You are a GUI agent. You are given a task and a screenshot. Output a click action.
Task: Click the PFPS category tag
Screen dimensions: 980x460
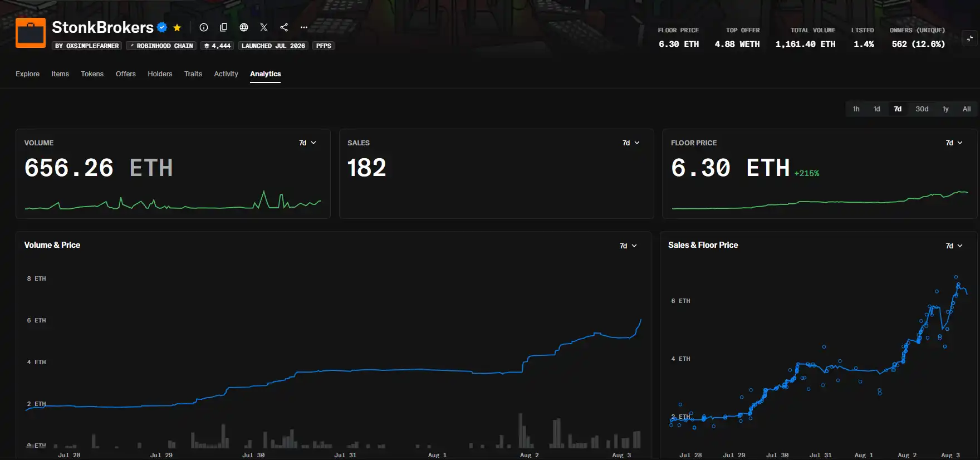[x=324, y=46]
